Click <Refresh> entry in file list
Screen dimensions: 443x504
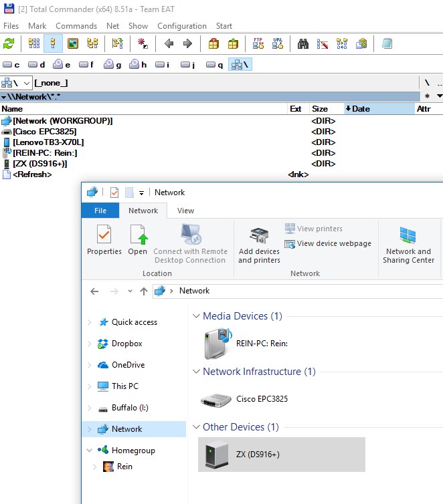32,174
